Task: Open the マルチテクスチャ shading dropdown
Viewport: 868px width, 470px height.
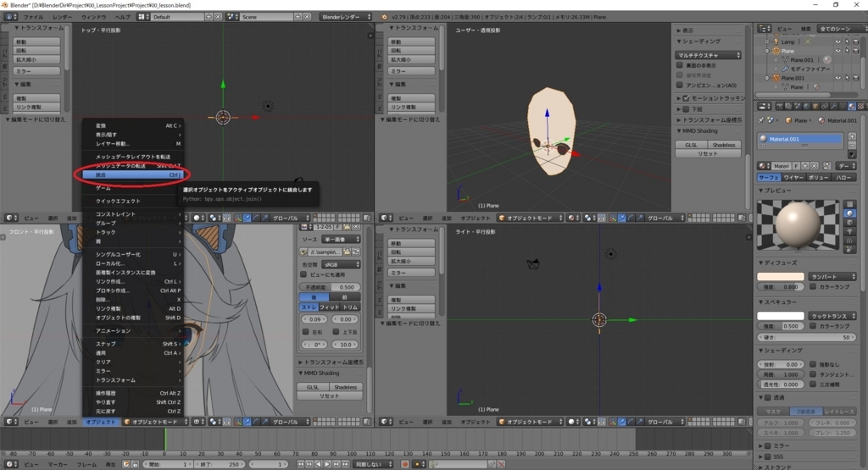Action: pyautogui.click(x=708, y=55)
